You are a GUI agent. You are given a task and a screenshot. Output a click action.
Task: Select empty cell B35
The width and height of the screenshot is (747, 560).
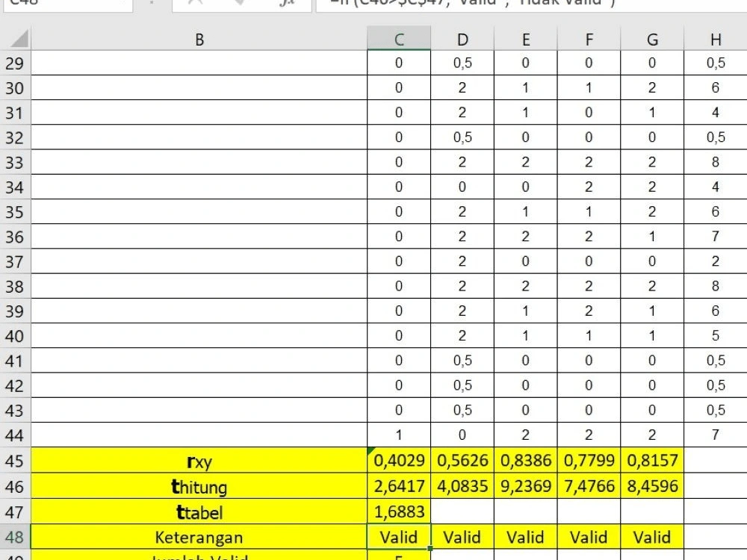[199, 211]
